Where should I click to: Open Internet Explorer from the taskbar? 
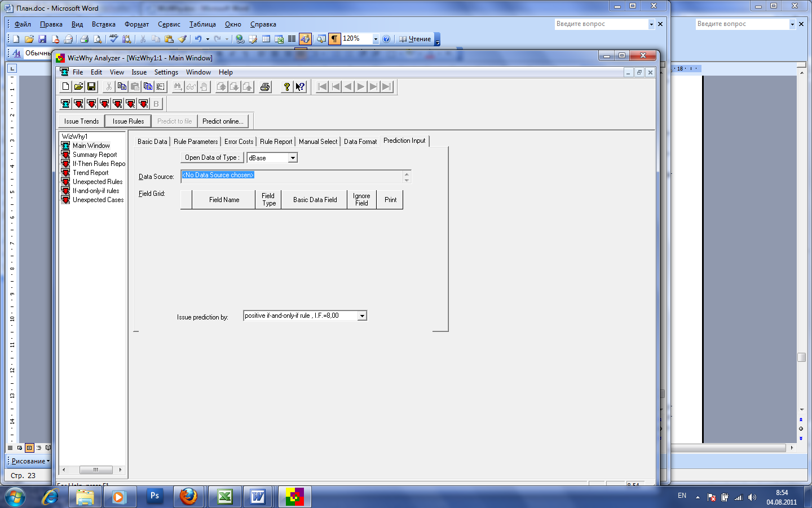50,497
